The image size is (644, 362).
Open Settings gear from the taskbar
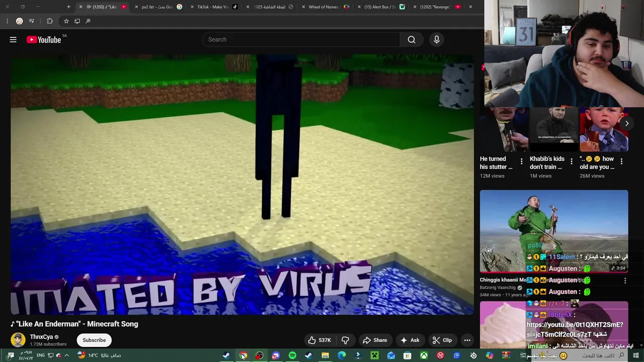click(473, 355)
